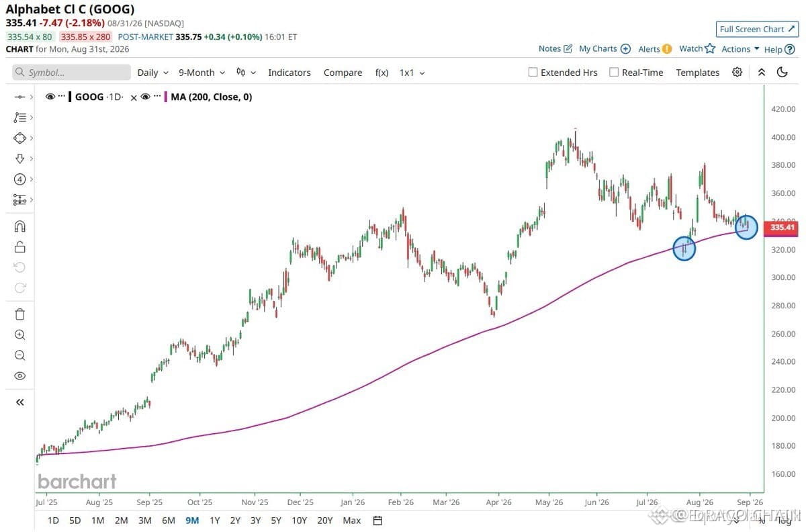Delete drawings with trash can icon
Viewport: 806px width, 532px height.
pyautogui.click(x=19, y=314)
